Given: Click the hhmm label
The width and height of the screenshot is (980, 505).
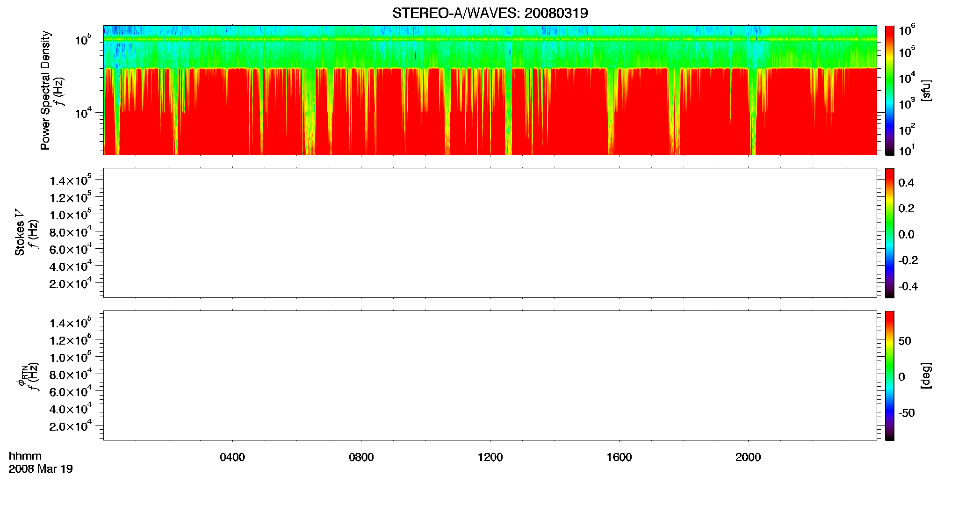Looking at the screenshot, I should 25,456.
